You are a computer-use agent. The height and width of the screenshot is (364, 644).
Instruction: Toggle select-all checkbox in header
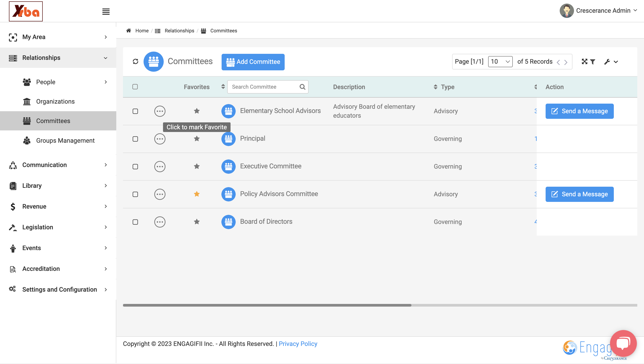pyautogui.click(x=135, y=87)
